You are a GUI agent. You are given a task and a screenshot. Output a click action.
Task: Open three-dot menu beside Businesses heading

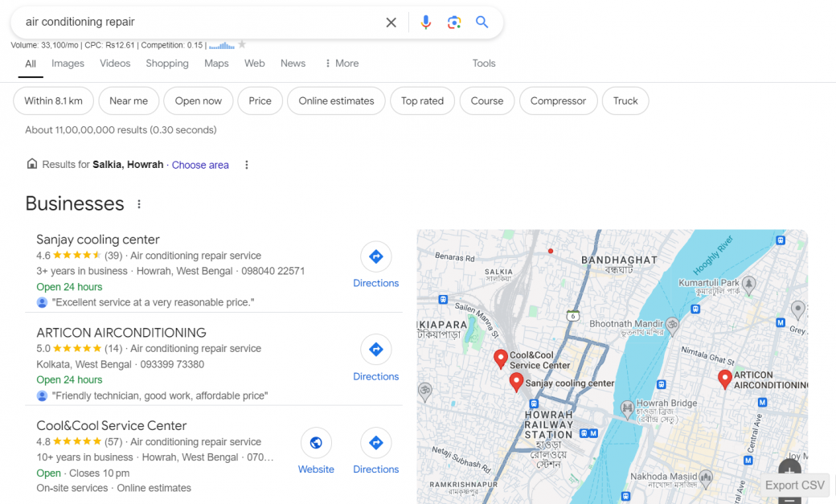point(139,203)
